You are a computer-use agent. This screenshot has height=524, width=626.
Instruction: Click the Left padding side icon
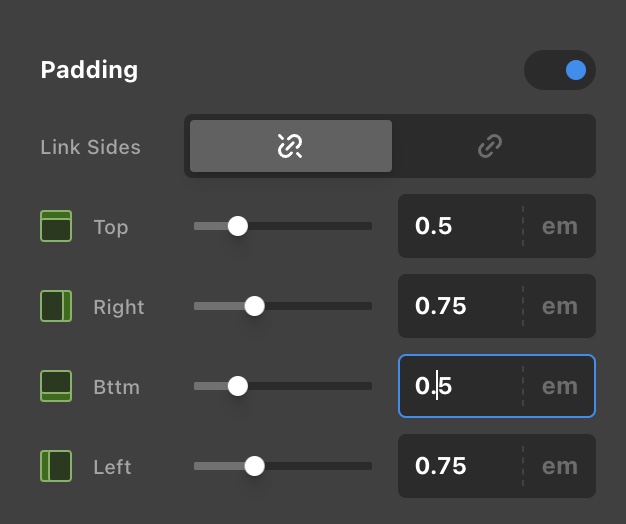tap(56, 466)
